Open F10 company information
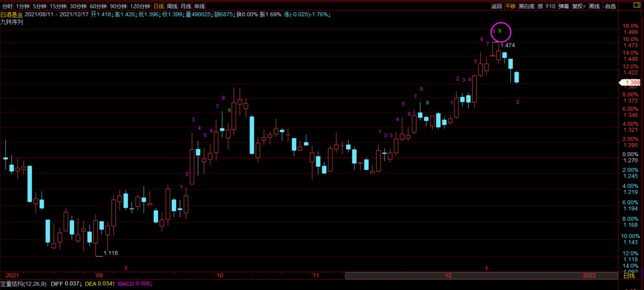The image size is (644, 290). click(x=551, y=6)
